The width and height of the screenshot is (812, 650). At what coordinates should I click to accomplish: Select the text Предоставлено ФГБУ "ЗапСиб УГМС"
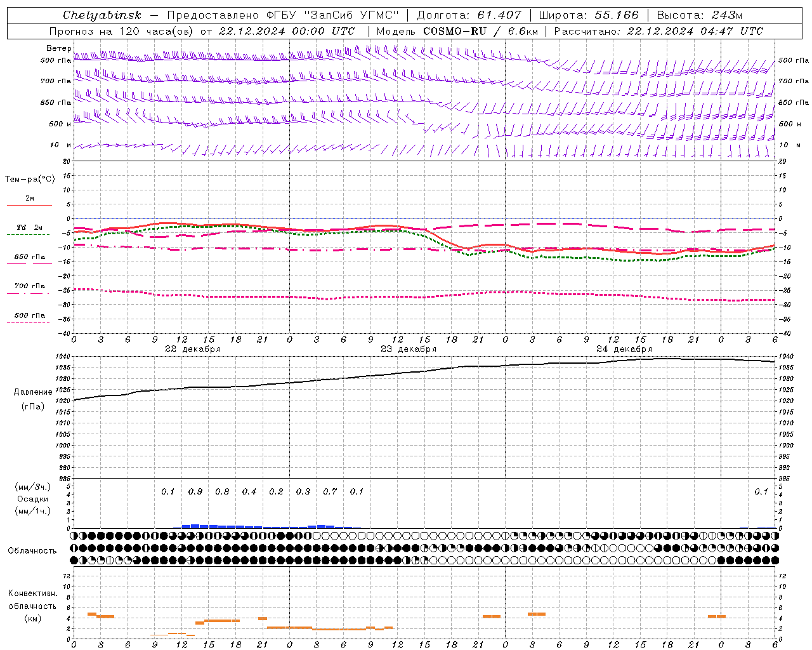coord(282,15)
